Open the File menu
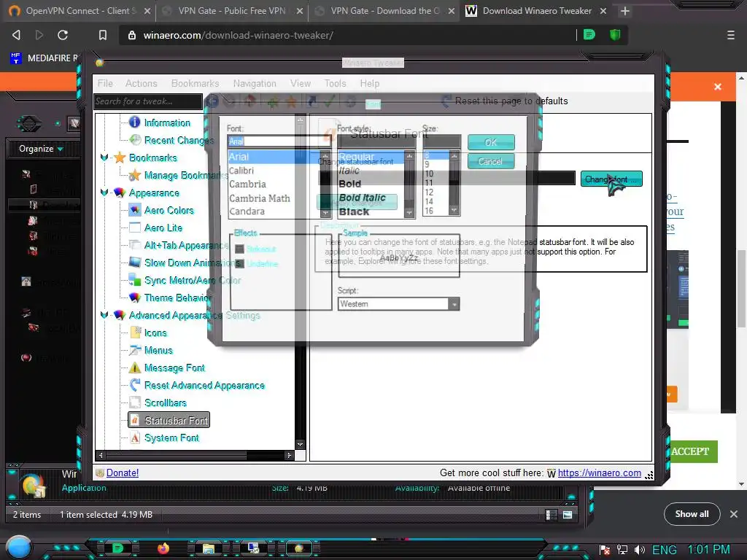747x560 pixels. (x=105, y=83)
